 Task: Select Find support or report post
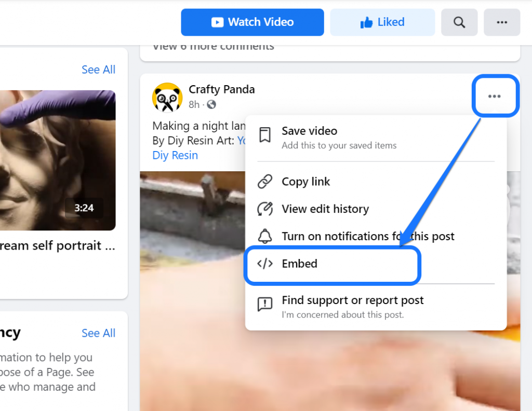pyautogui.click(x=376, y=307)
